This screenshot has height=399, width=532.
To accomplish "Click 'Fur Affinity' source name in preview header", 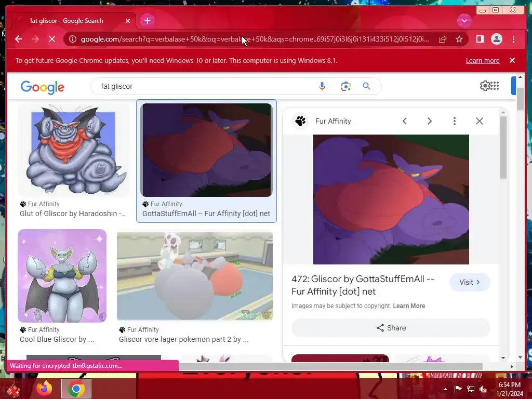I will point(333,121).
